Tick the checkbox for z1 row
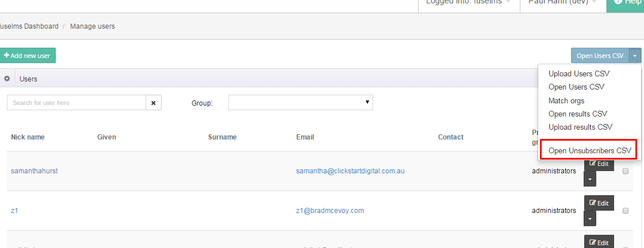 tap(626, 211)
